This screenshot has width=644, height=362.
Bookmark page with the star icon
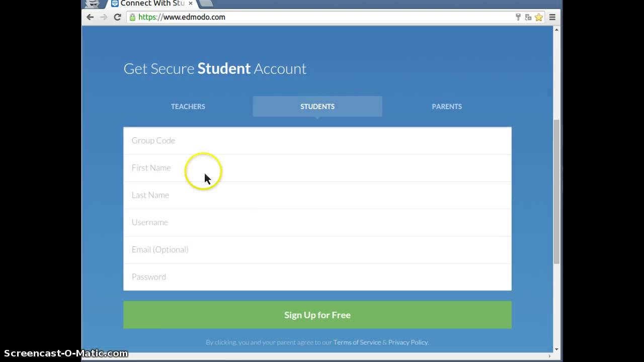click(x=539, y=17)
